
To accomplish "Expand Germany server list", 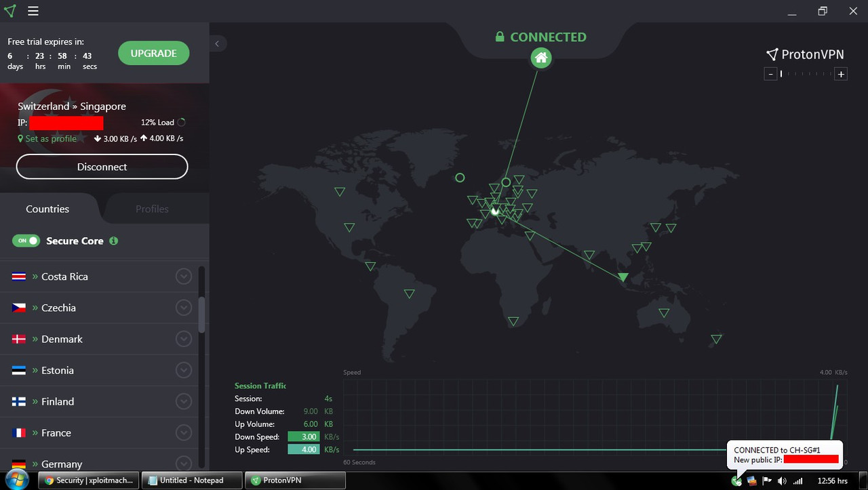I will click(x=184, y=463).
